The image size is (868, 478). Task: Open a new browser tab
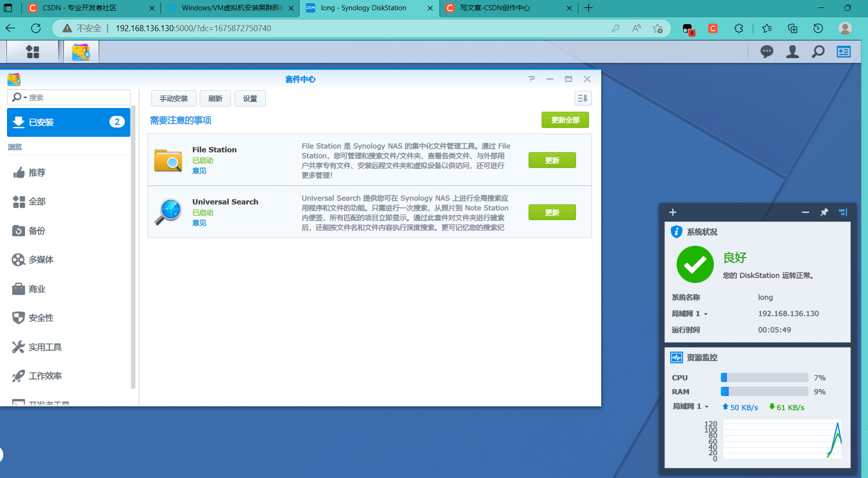589,8
